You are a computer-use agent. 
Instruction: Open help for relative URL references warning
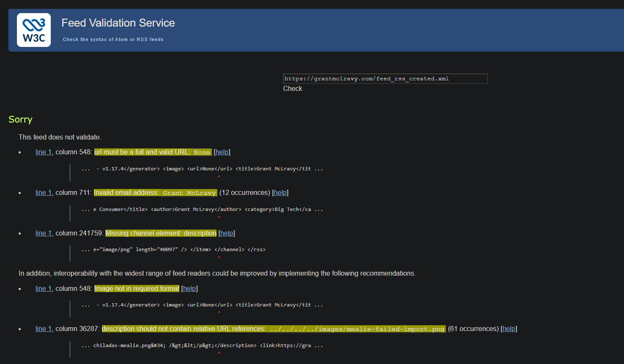coord(509,329)
